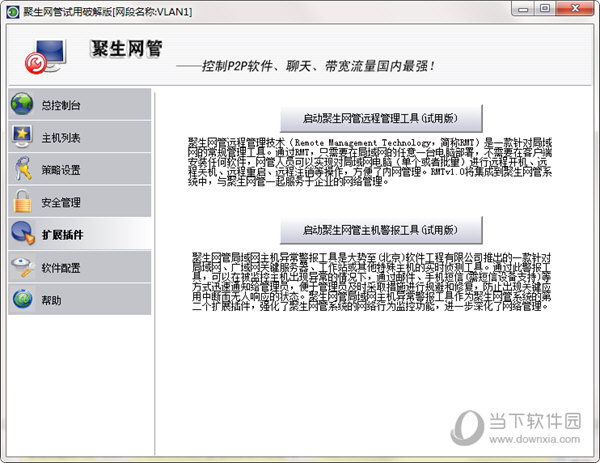
Task: Click the remote management RMT description paragraph
Action: tap(370, 162)
